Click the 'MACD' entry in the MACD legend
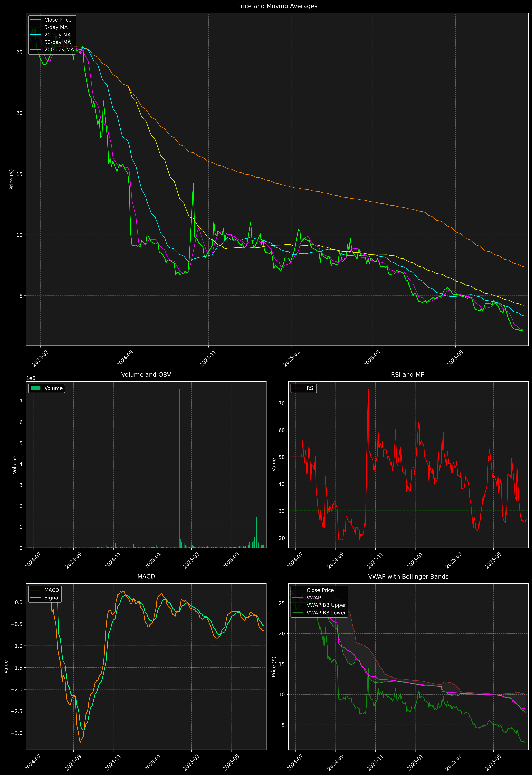 pos(52,590)
